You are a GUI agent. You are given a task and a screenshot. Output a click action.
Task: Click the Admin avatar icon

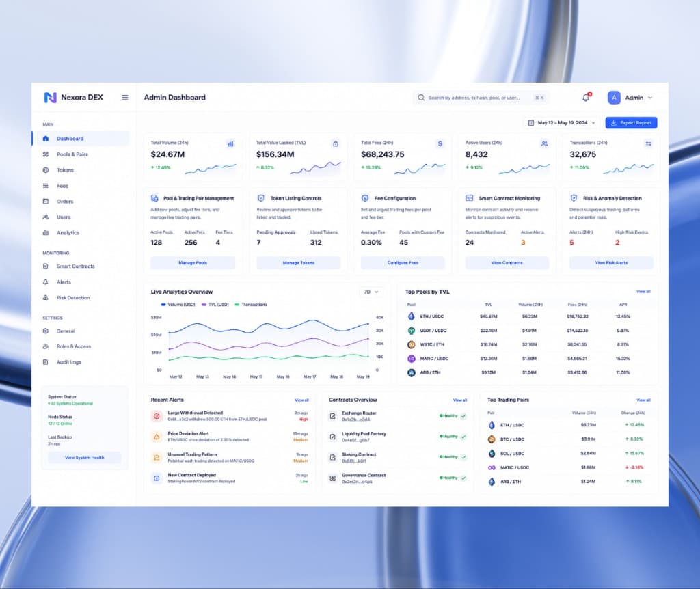[x=614, y=97]
